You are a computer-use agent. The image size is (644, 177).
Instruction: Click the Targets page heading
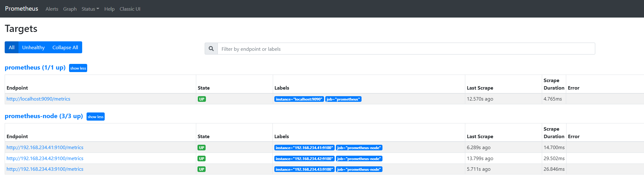[x=21, y=29]
